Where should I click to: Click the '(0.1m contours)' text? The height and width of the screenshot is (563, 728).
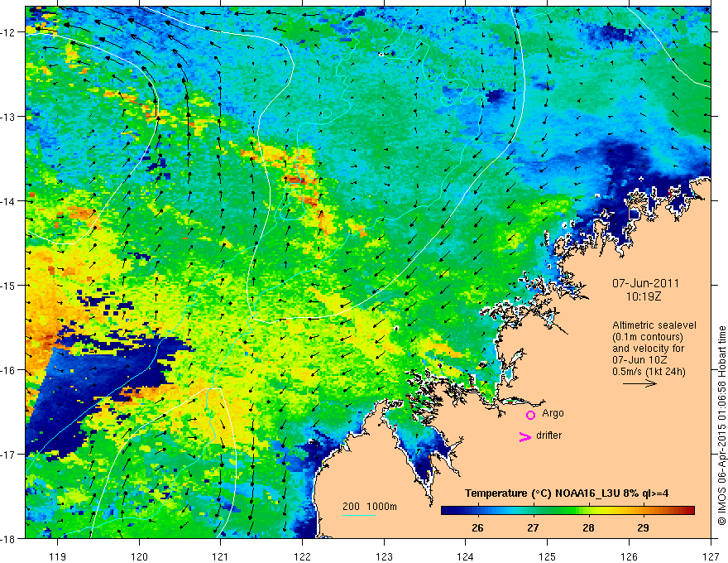(x=648, y=337)
